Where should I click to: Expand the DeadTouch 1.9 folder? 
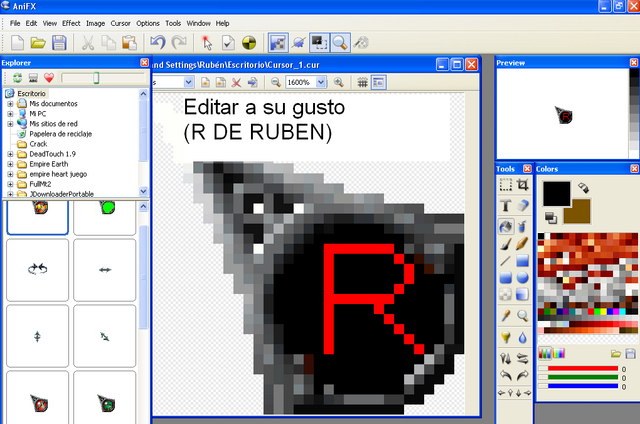click(x=10, y=154)
